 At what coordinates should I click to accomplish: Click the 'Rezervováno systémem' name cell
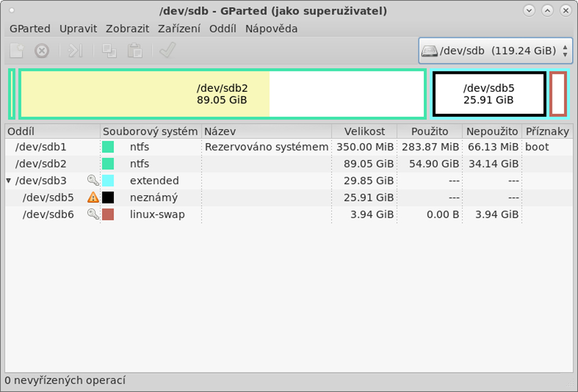[x=266, y=147]
